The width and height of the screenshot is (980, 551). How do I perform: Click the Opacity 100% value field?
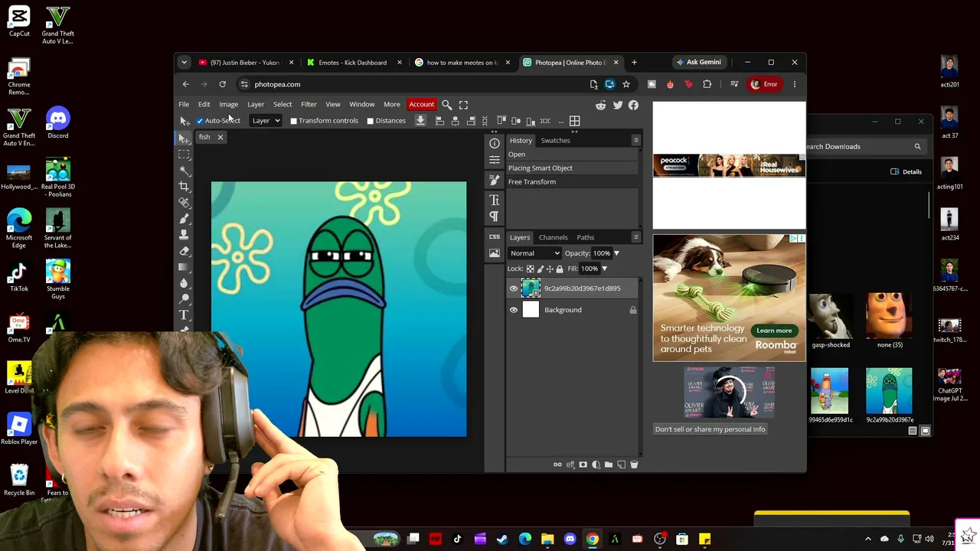click(601, 253)
